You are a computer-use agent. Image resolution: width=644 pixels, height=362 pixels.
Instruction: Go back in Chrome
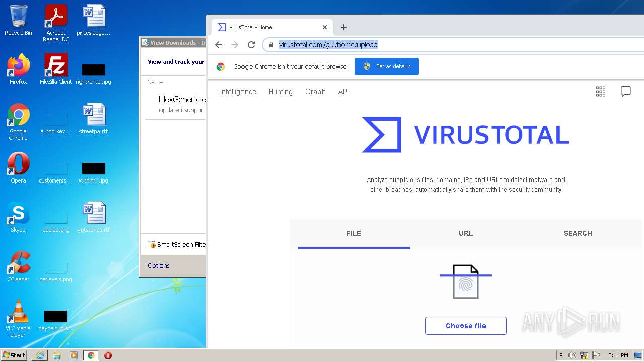point(218,45)
